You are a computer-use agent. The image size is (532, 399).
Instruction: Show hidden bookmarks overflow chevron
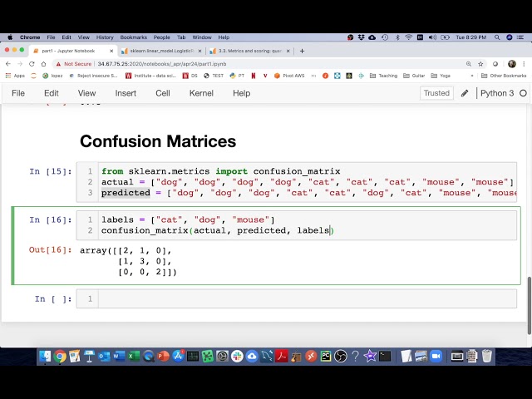[472, 76]
